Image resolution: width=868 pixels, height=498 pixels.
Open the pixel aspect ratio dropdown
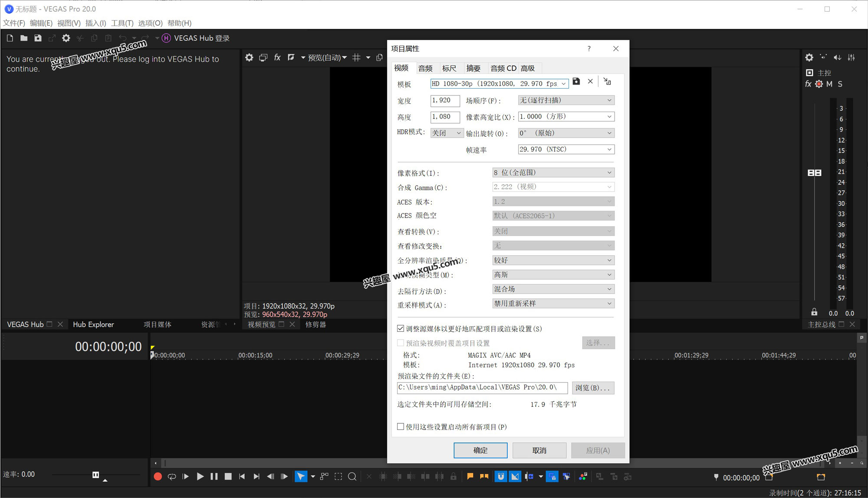pos(566,117)
